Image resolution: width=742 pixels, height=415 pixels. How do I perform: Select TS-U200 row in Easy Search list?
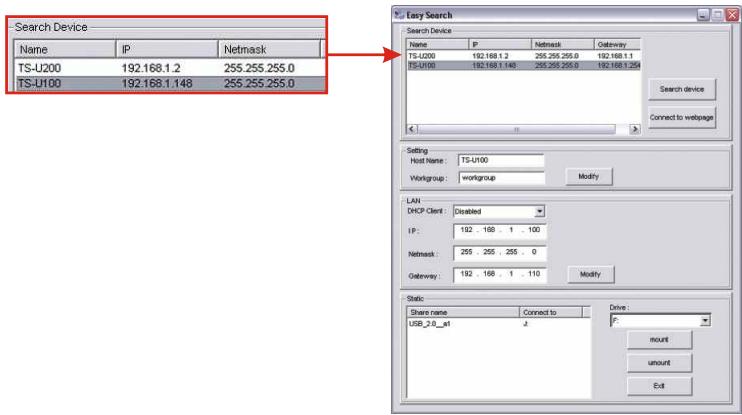[523, 56]
